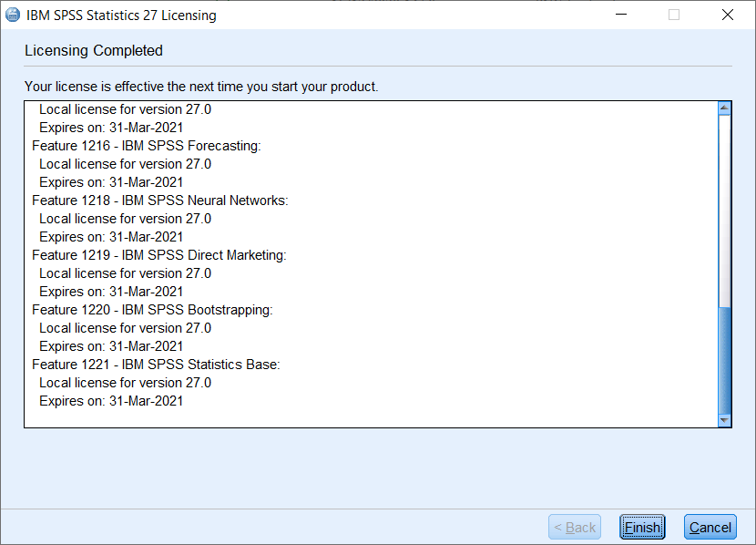Click the Finish button
Image resolution: width=756 pixels, height=545 pixels.
[642, 527]
